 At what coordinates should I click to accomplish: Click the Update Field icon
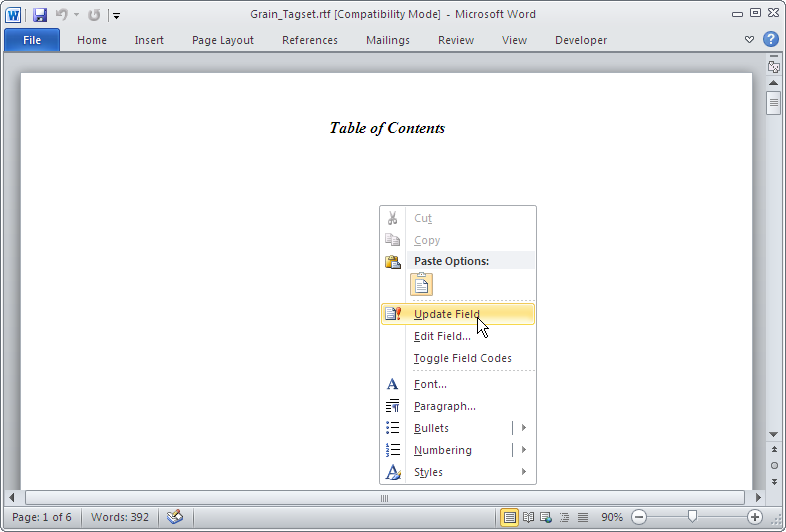[393, 314]
